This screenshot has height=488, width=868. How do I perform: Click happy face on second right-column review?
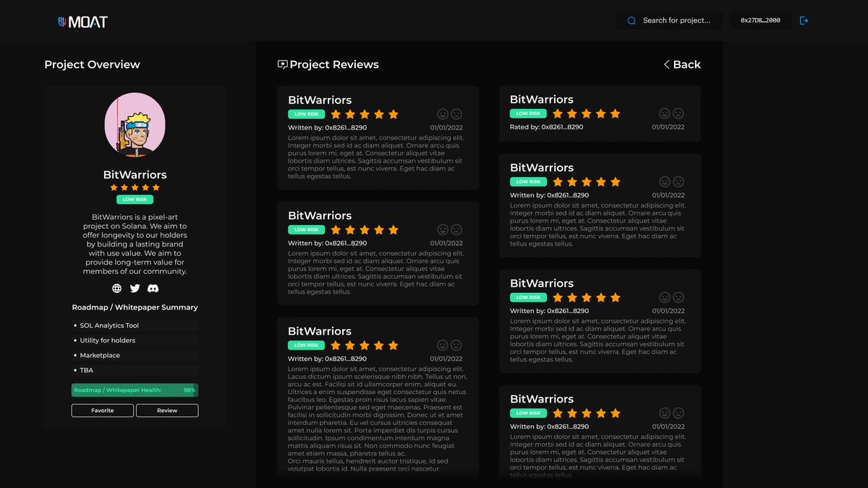coord(665,182)
